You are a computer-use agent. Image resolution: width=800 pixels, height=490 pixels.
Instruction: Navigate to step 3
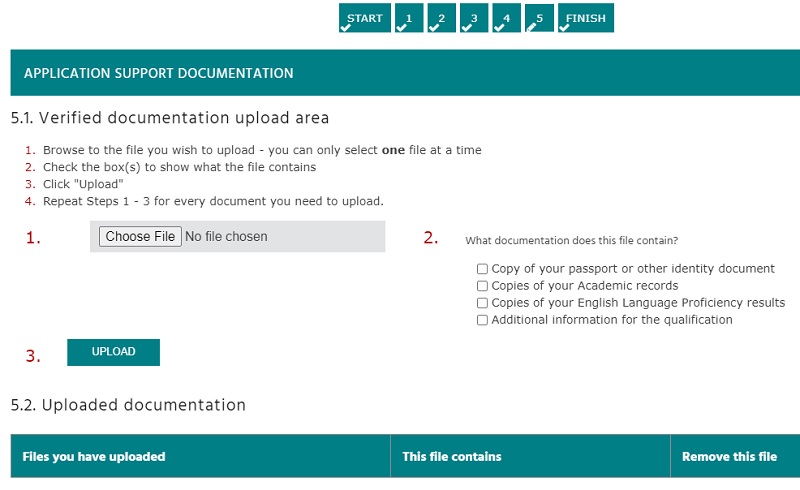474,18
